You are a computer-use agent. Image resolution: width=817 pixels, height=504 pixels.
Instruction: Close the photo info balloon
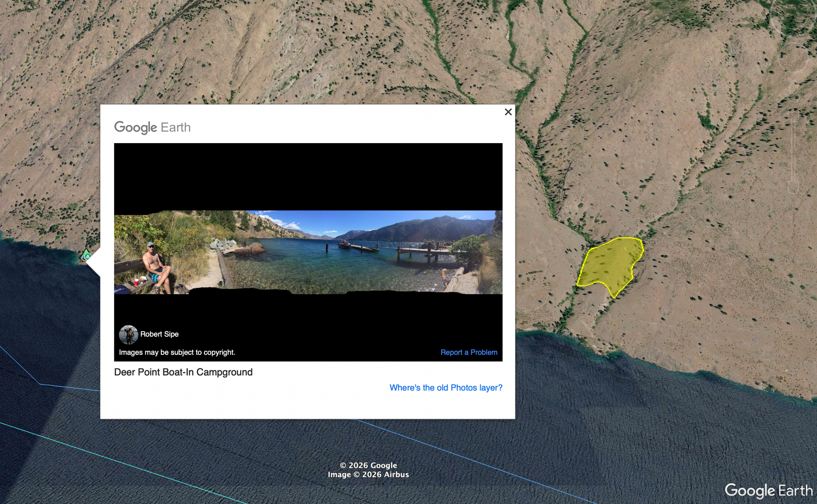tap(508, 112)
